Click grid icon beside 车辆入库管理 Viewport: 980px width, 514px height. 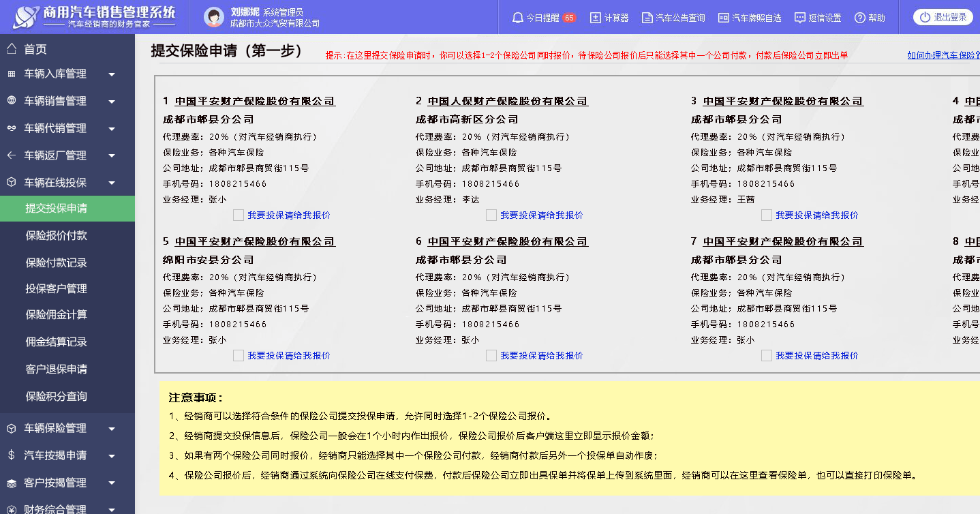click(x=12, y=74)
